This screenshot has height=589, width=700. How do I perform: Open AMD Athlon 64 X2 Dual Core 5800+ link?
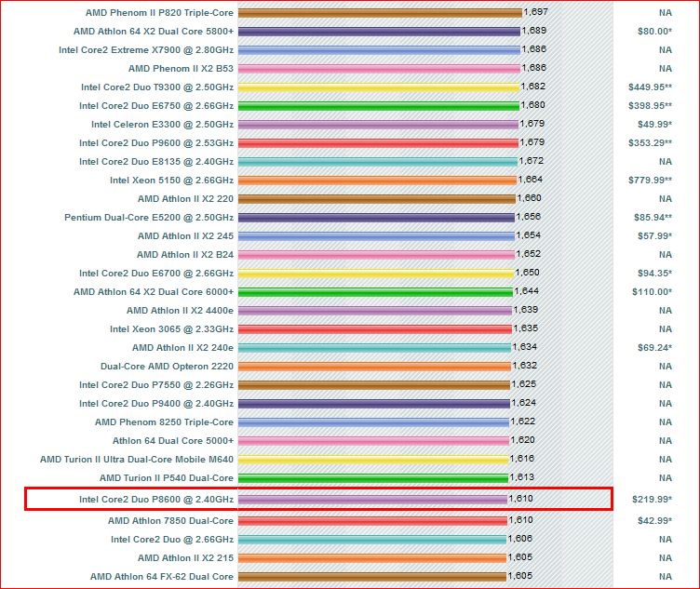point(154,32)
